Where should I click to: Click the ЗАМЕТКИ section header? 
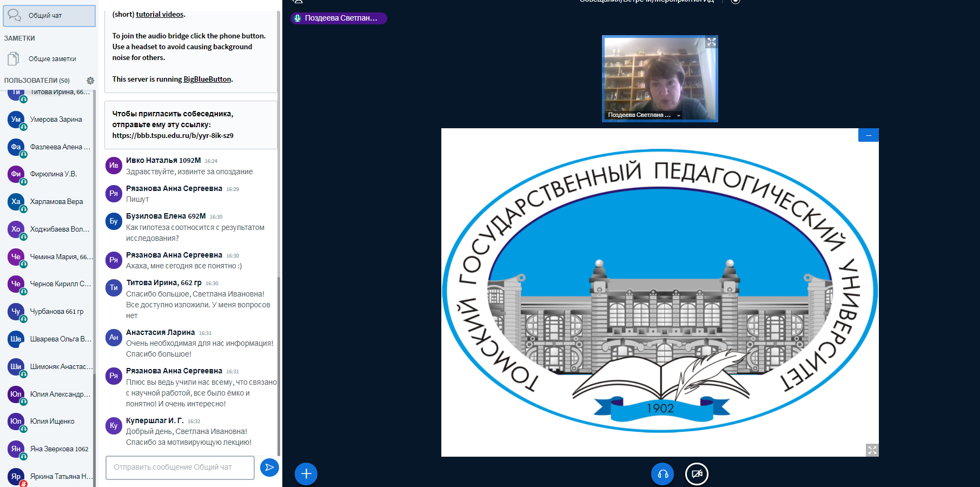click(19, 38)
